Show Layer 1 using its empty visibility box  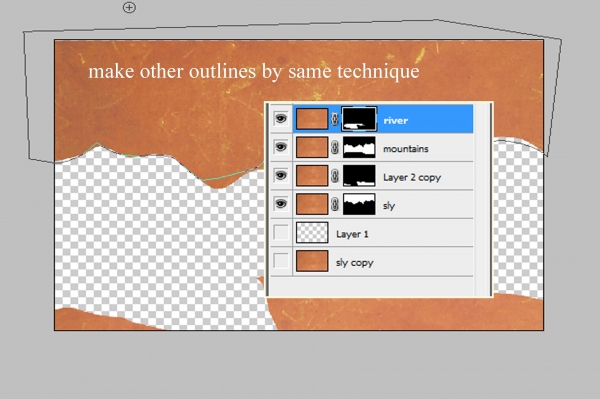pos(281,233)
